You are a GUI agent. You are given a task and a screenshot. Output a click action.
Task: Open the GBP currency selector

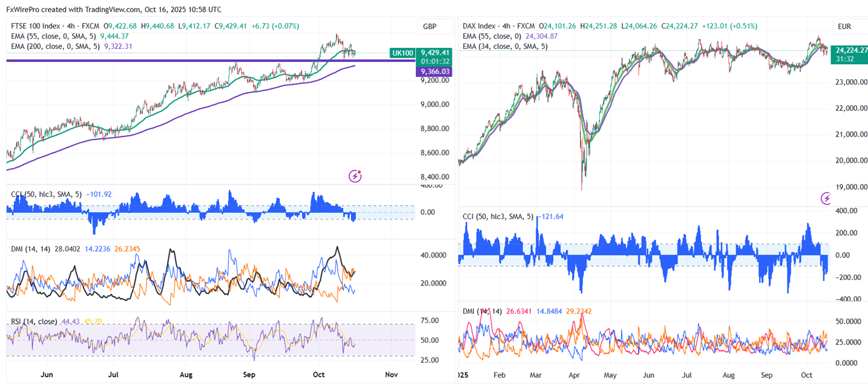click(x=435, y=27)
